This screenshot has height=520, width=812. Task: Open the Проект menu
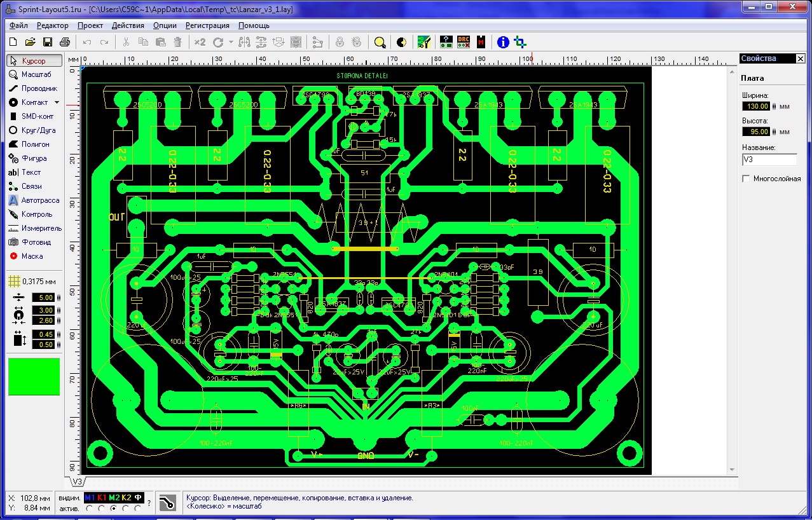click(x=90, y=25)
